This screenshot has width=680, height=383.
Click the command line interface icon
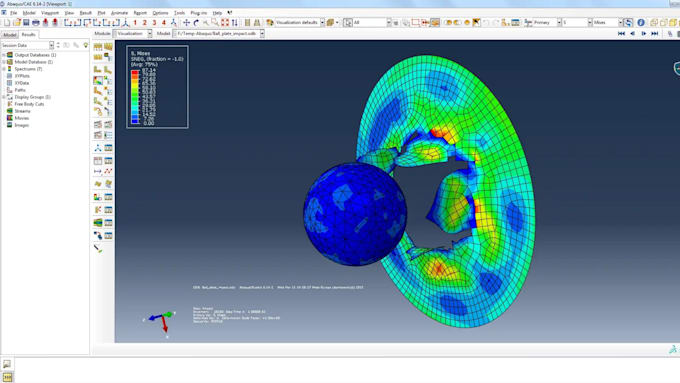[x=7, y=377]
